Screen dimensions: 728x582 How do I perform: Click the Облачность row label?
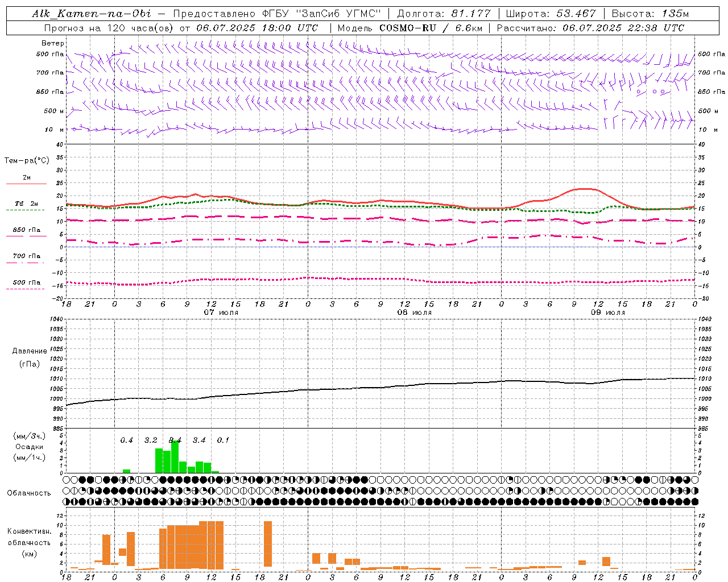click(x=29, y=493)
